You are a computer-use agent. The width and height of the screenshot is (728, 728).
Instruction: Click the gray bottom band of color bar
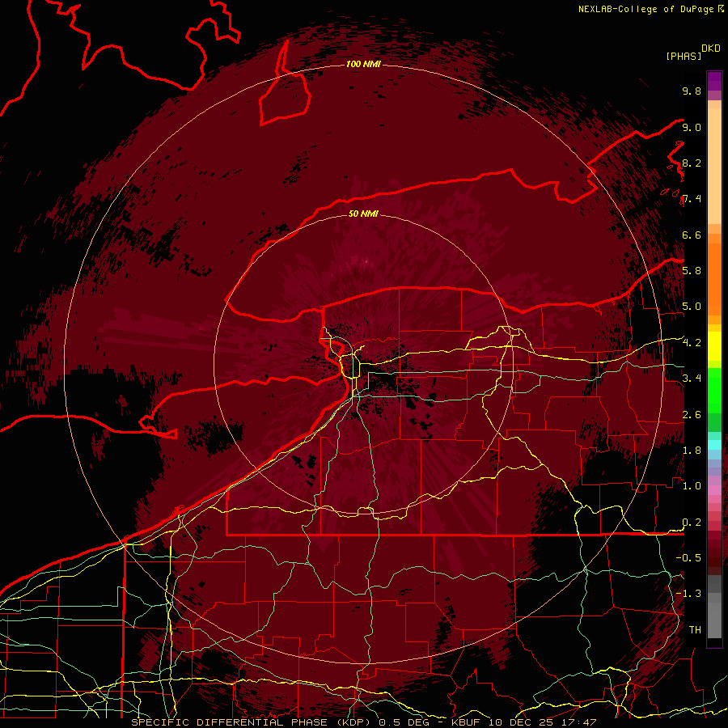coord(714,617)
